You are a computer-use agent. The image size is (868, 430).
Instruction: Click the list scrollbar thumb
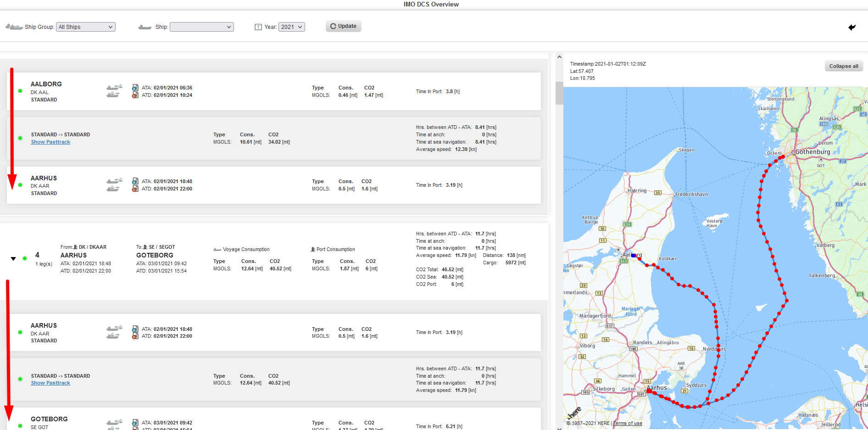tap(559, 93)
